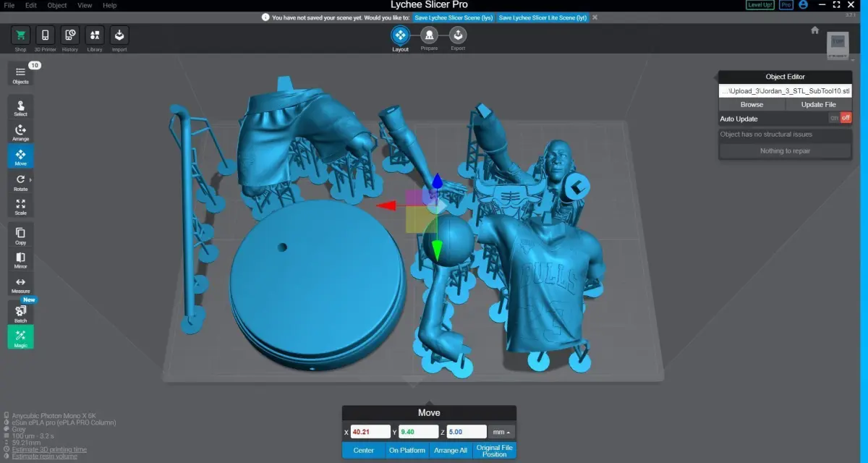Activate the Select tool
The height and width of the screenshot is (463, 868).
point(20,108)
